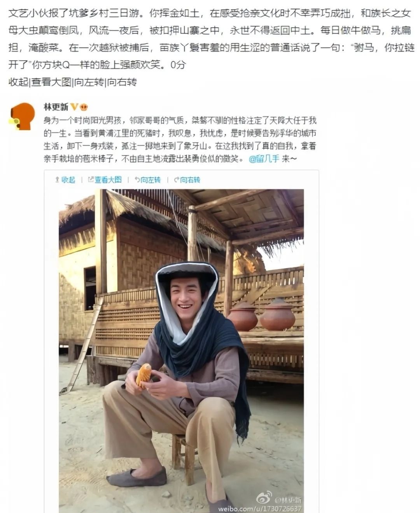Collapse the post via upper 收起 link
This screenshot has height=513, width=420.
18,82
